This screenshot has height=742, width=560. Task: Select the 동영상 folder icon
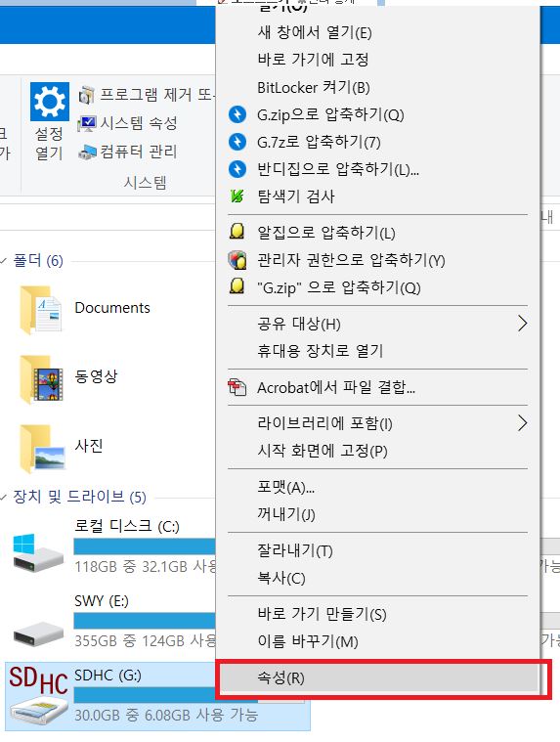(x=41, y=379)
